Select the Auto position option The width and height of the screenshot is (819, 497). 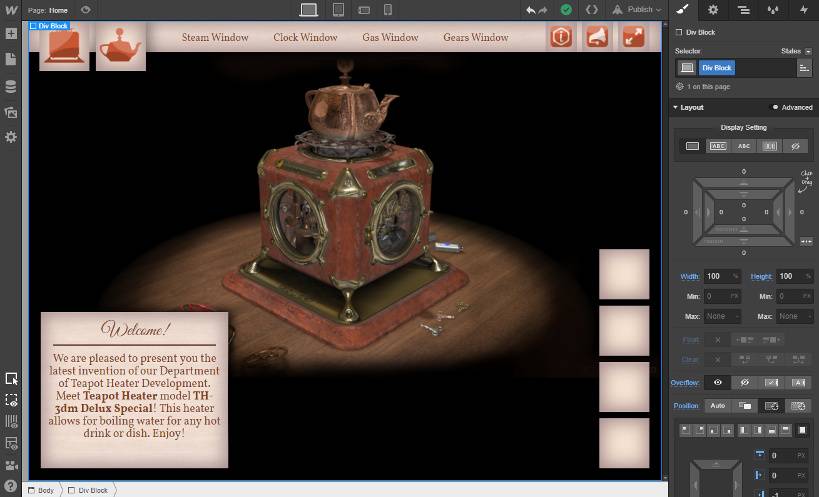coord(717,406)
